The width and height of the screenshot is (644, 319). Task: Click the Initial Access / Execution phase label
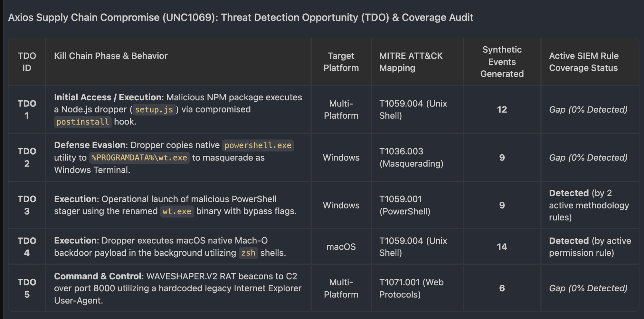tap(108, 97)
